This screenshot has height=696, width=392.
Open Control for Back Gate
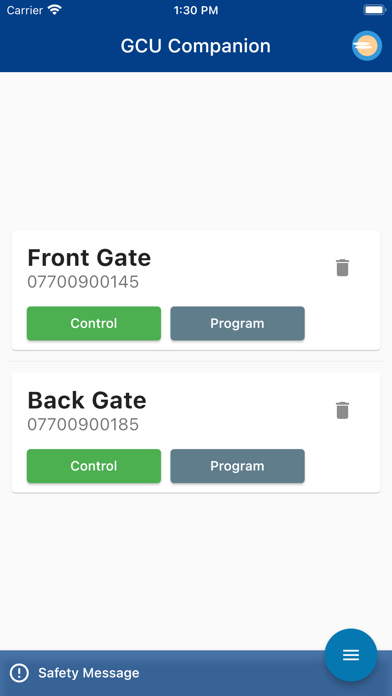tap(94, 466)
